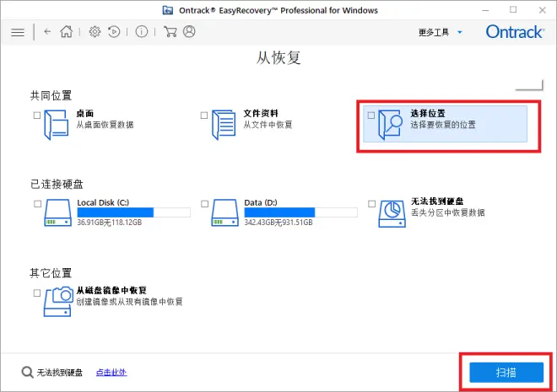The height and width of the screenshot is (392, 557).
Task: Click the EasyRecovery title bar app icon
Action: [168, 10]
